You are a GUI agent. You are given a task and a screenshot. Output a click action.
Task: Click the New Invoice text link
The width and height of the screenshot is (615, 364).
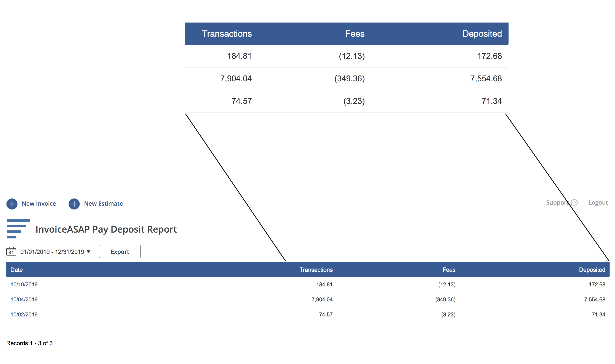pos(39,204)
